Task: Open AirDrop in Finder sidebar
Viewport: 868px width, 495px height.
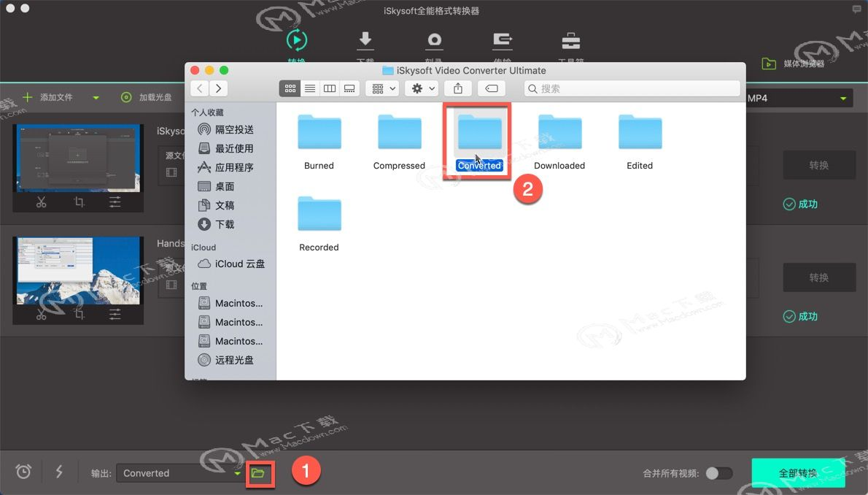Action: coord(226,130)
